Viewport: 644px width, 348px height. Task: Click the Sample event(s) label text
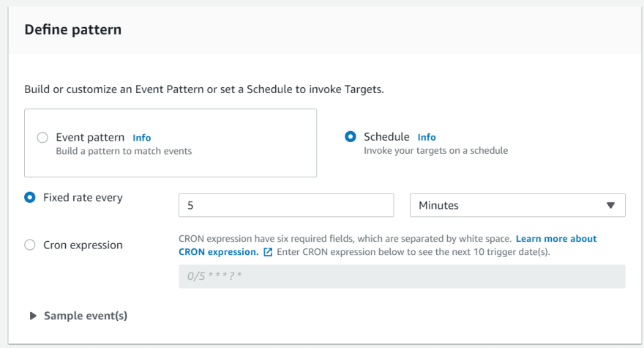(86, 316)
